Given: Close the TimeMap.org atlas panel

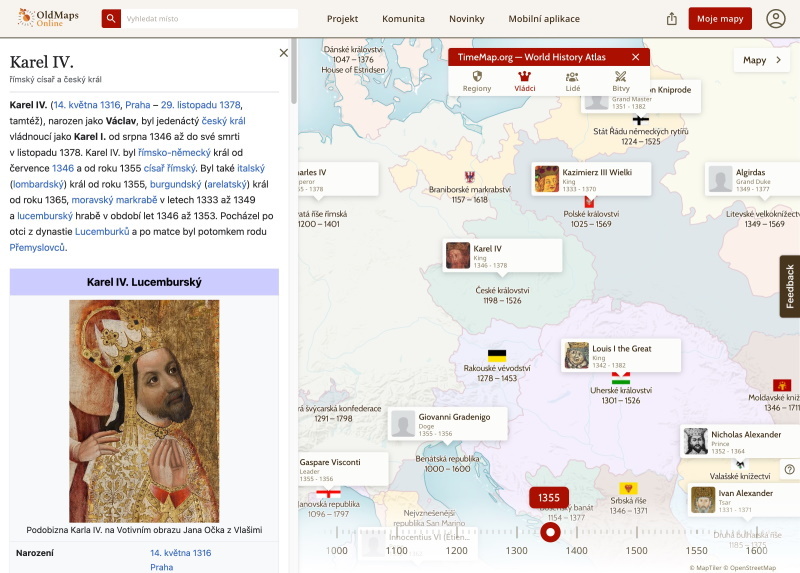Looking at the screenshot, I should [x=635, y=57].
